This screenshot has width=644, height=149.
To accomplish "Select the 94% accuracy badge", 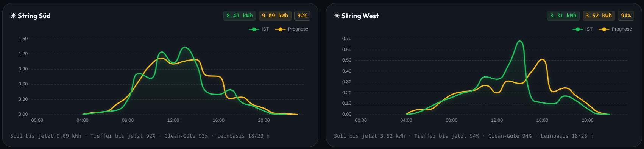I will point(626,16).
